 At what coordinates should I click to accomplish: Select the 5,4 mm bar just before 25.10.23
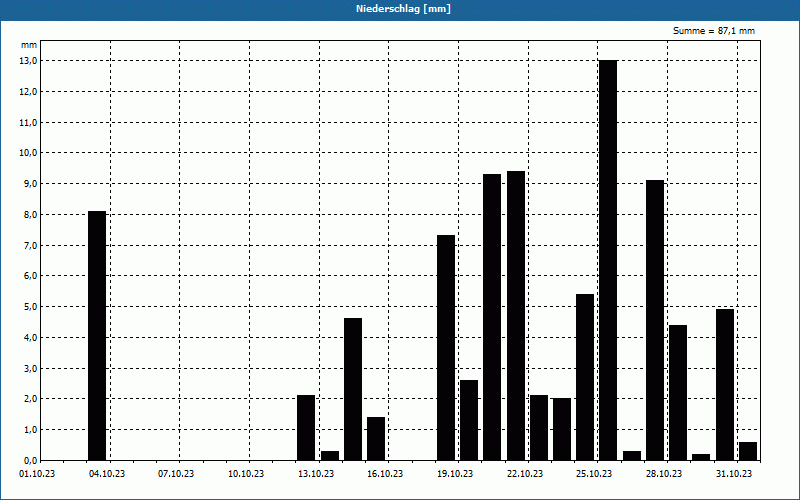pos(585,377)
